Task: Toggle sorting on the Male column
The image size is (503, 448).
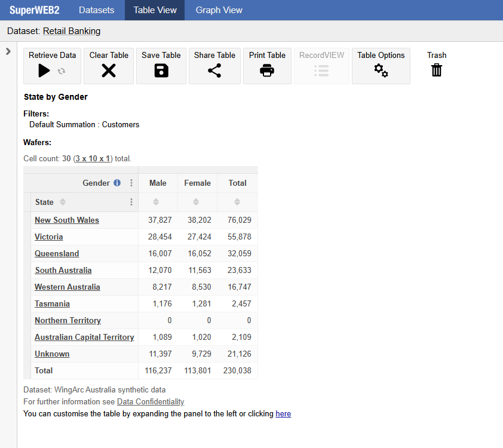Action: [x=156, y=202]
